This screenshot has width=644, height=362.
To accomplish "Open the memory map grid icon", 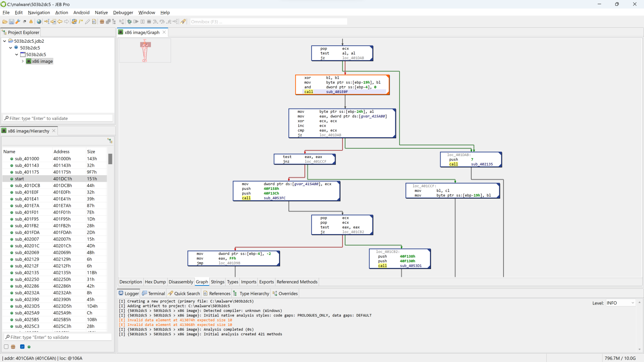I will click(x=102, y=21).
